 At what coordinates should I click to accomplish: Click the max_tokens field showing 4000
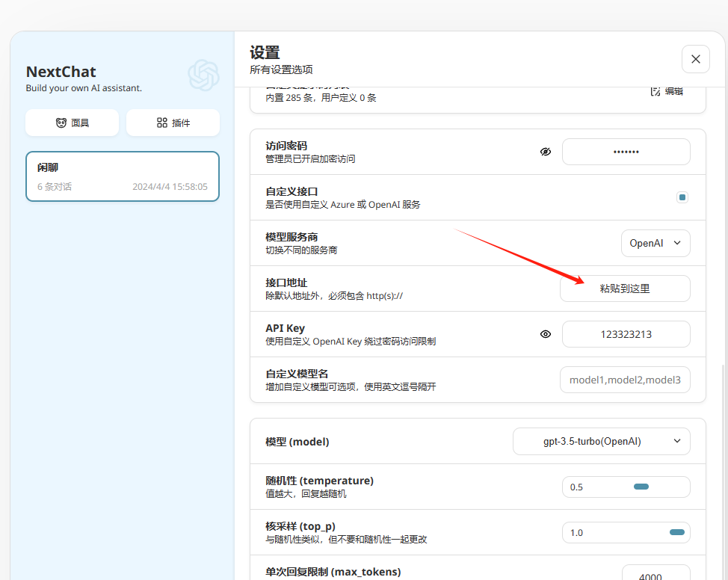[655, 574]
